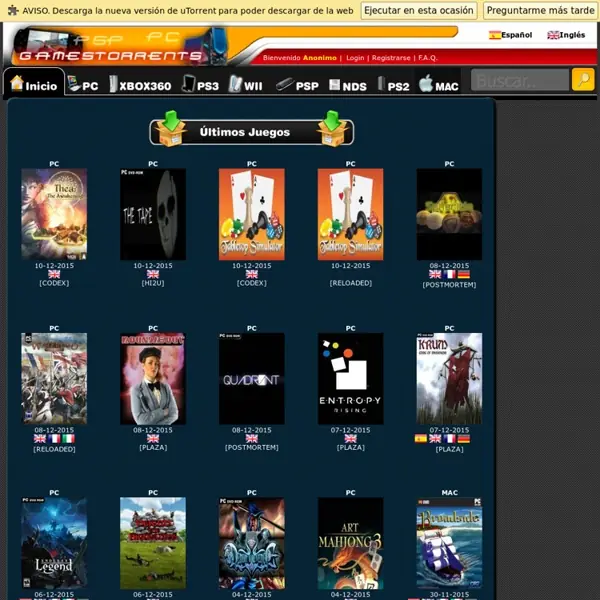Open the XBOX360 games tab
This screenshot has width=600, height=600.
click(140, 84)
